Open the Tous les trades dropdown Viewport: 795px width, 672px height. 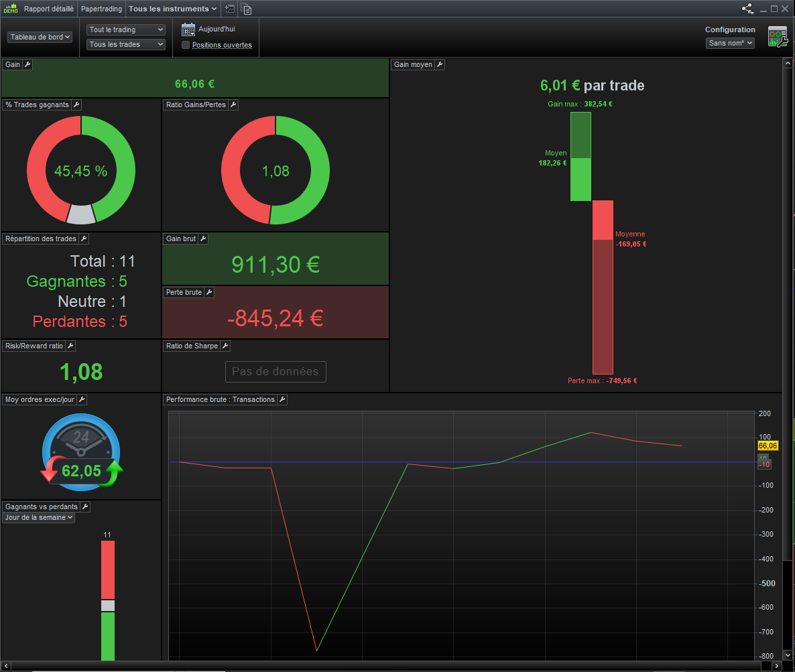pyautogui.click(x=126, y=45)
